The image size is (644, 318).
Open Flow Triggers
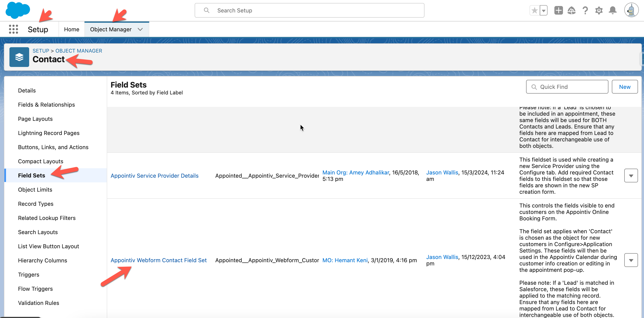[35, 289]
